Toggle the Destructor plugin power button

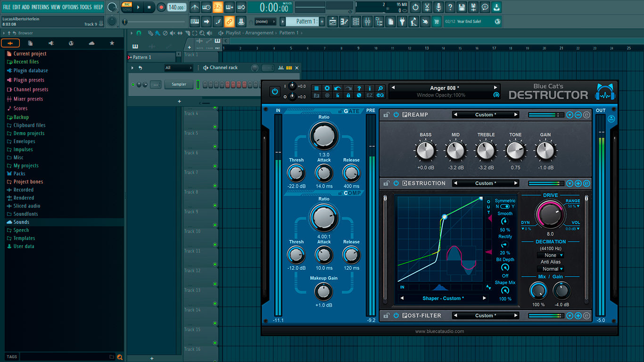275,91
